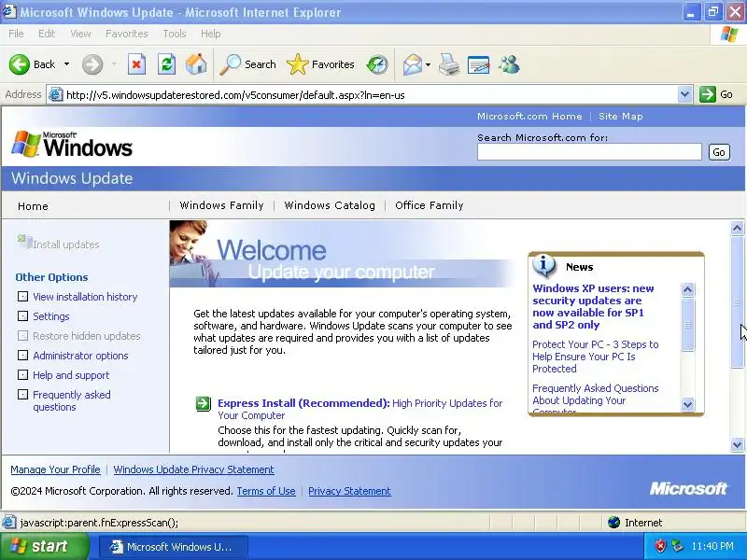Open the Search magnifier toolbar button

tap(247, 64)
